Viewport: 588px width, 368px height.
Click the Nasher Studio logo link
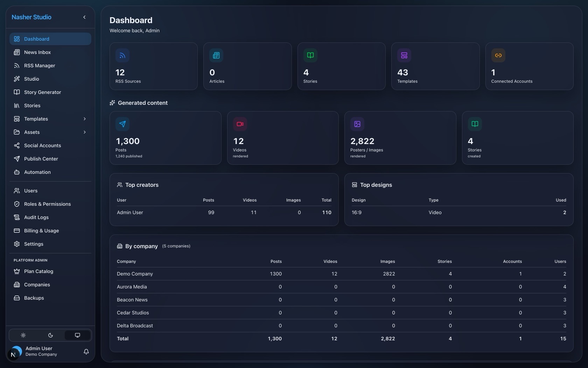click(31, 17)
